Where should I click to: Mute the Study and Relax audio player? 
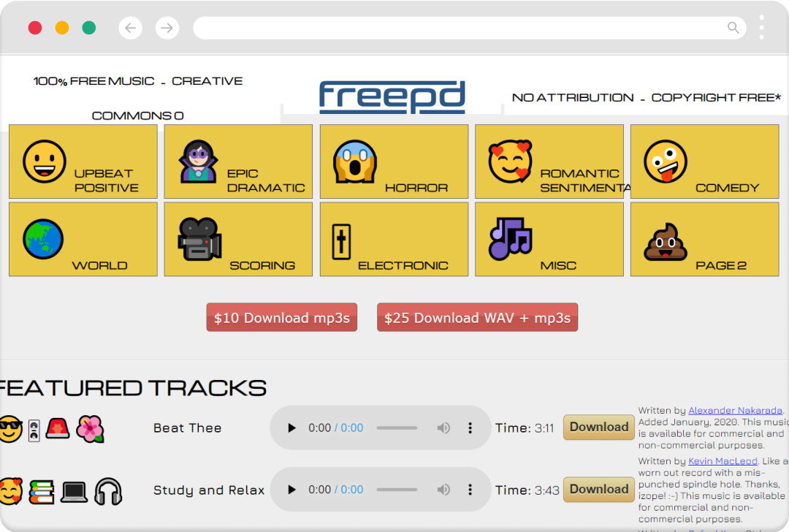coord(443,490)
